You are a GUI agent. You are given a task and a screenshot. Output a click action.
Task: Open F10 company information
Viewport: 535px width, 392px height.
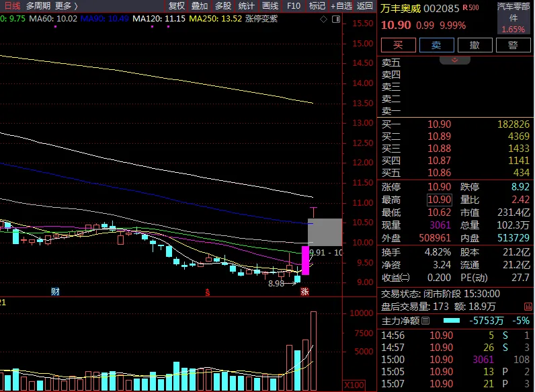tap(294, 6)
